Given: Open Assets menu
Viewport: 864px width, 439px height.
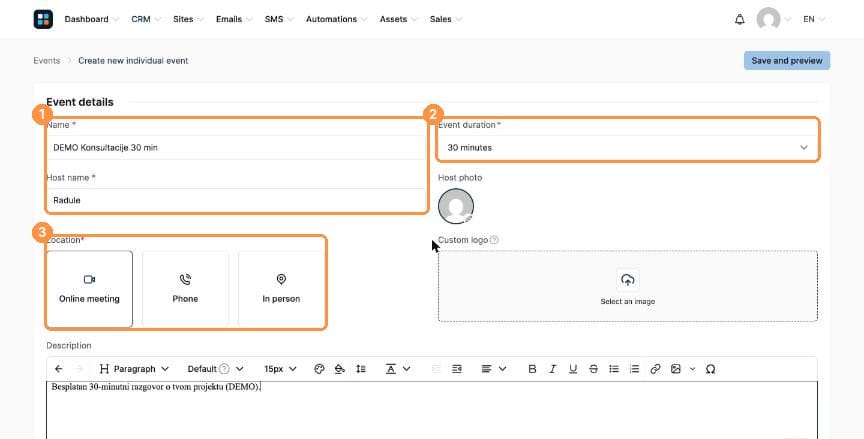Looking at the screenshot, I should tap(398, 19).
